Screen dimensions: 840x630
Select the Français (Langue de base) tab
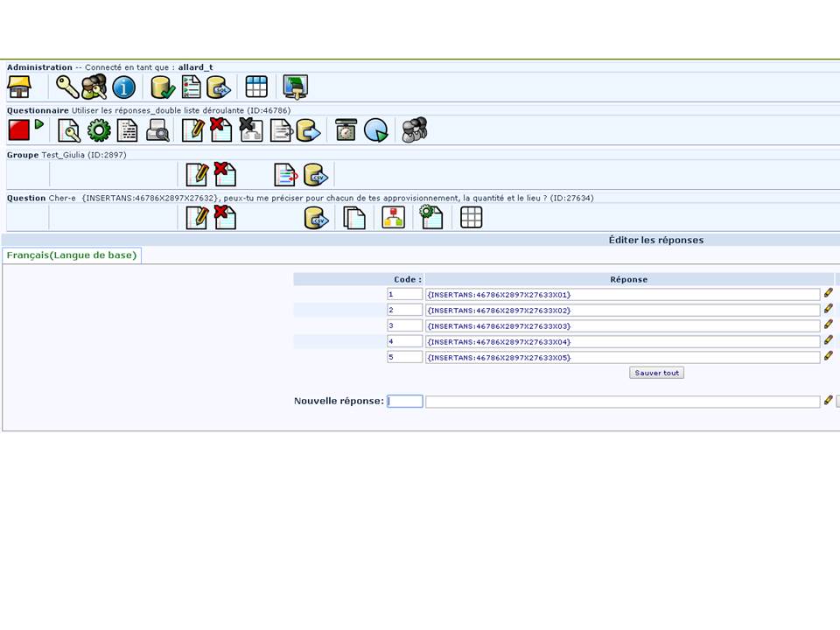(71, 255)
